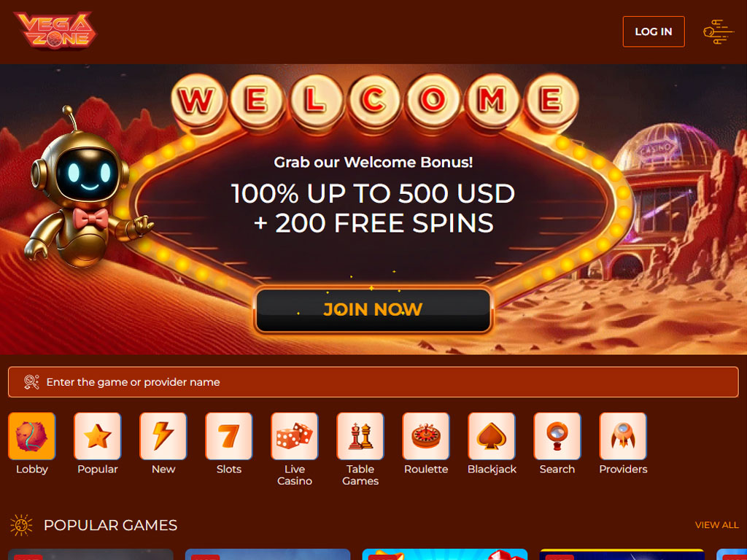This screenshot has width=747, height=560.
Task: Click the Vega Zone logo
Action: 55,31
